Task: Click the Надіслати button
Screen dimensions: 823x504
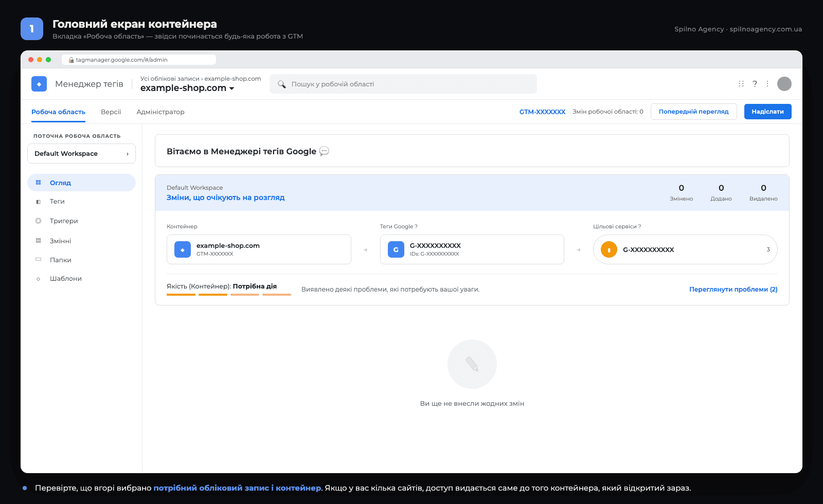Action: point(767,112)
